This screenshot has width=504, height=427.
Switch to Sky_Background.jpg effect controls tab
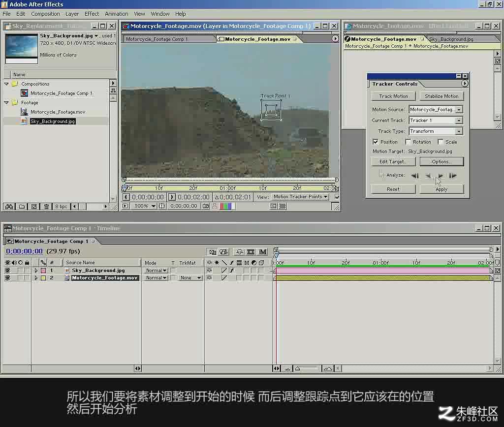pyautogui.click(x=451, y=39)
